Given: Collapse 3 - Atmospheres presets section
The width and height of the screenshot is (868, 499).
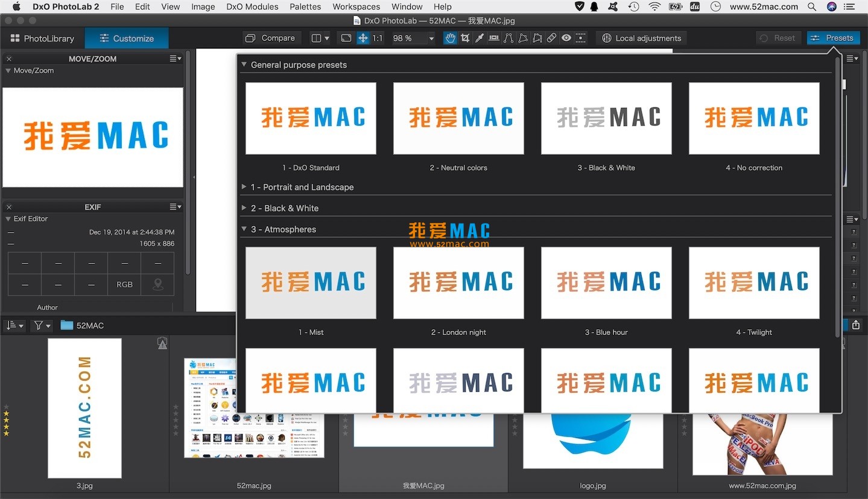Looking at the screenshot, I should [x=244, y=229].
